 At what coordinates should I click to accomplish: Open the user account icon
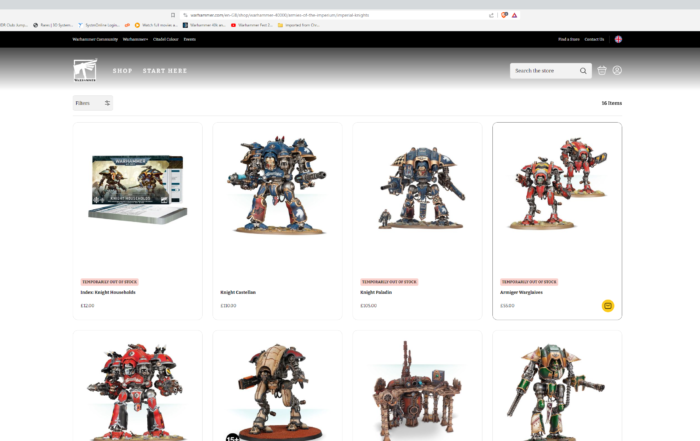click(617, 71)
